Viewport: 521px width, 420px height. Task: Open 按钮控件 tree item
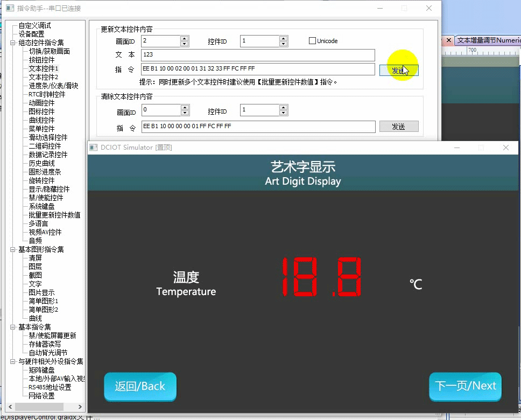[x=41, y=60]
